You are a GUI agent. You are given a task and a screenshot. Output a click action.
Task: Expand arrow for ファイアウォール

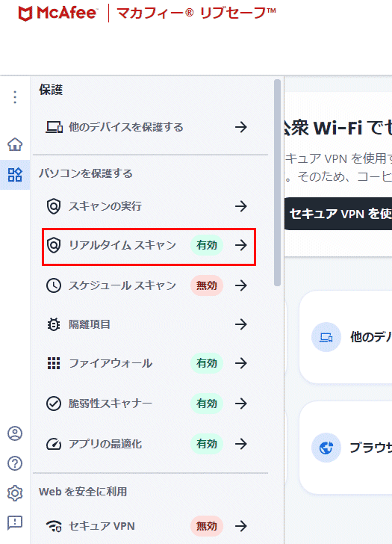241,363
